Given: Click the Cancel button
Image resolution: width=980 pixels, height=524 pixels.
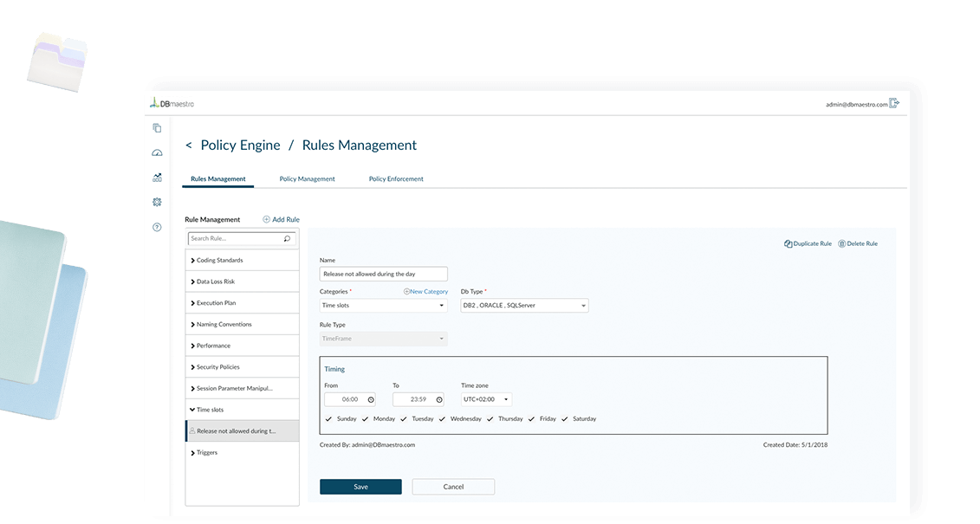Looking at the screenshot, I should 453,487.
